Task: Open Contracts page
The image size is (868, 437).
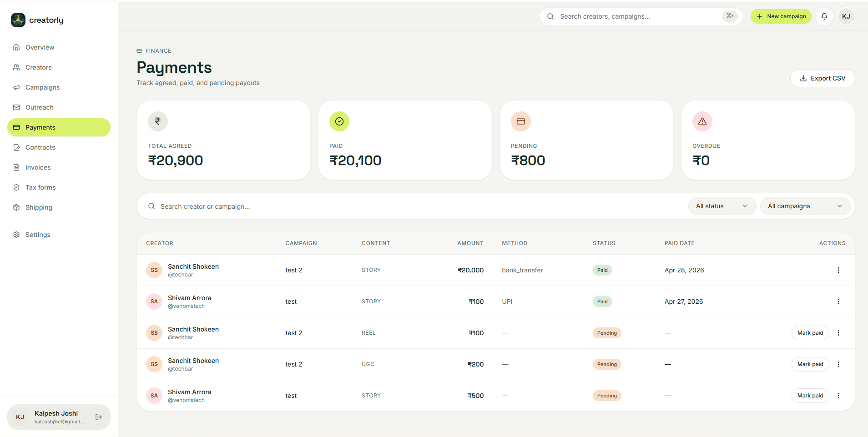Action: (x=59, y=147)
